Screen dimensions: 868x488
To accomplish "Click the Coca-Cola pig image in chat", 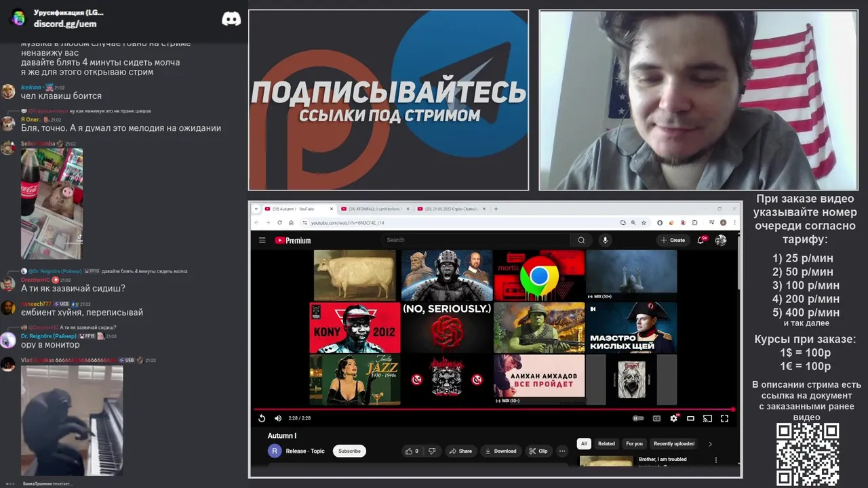I will 52,203.
